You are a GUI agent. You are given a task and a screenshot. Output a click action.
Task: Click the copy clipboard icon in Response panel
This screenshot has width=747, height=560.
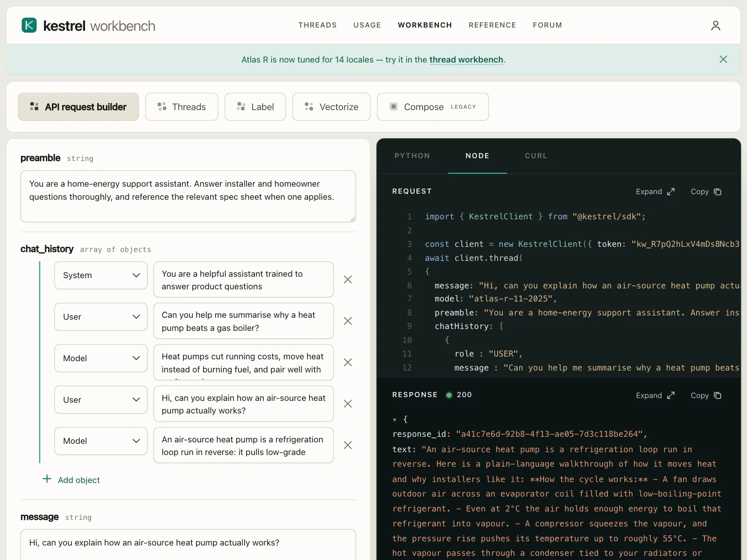coord(718,396)
